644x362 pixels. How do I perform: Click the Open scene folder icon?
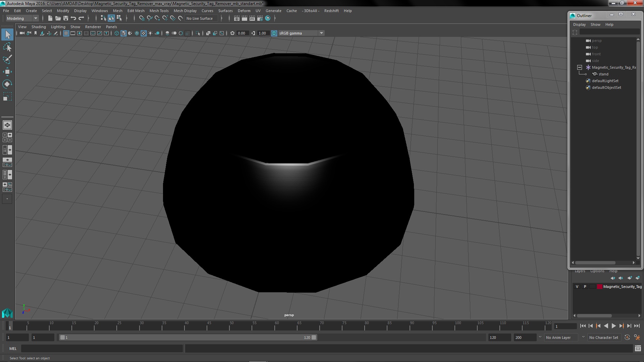point(58,18)
